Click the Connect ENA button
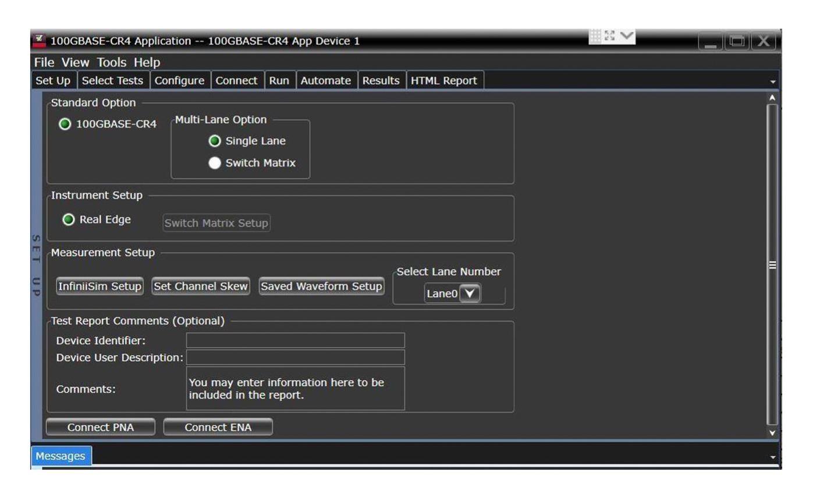813x504 pixels. (x=218, y=427)
